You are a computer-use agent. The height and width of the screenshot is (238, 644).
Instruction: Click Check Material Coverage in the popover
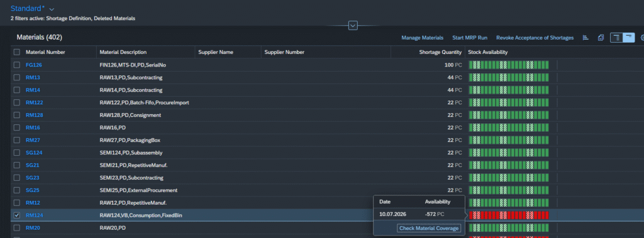coord(429,228)
